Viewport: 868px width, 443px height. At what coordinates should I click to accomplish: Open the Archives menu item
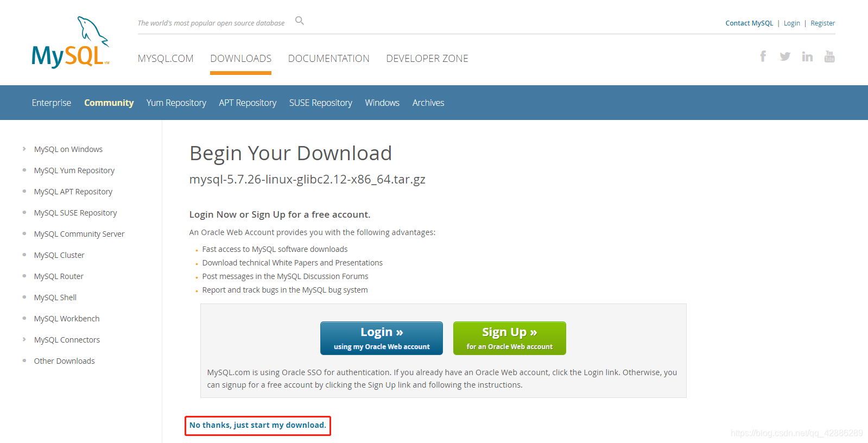coord(428,103)
